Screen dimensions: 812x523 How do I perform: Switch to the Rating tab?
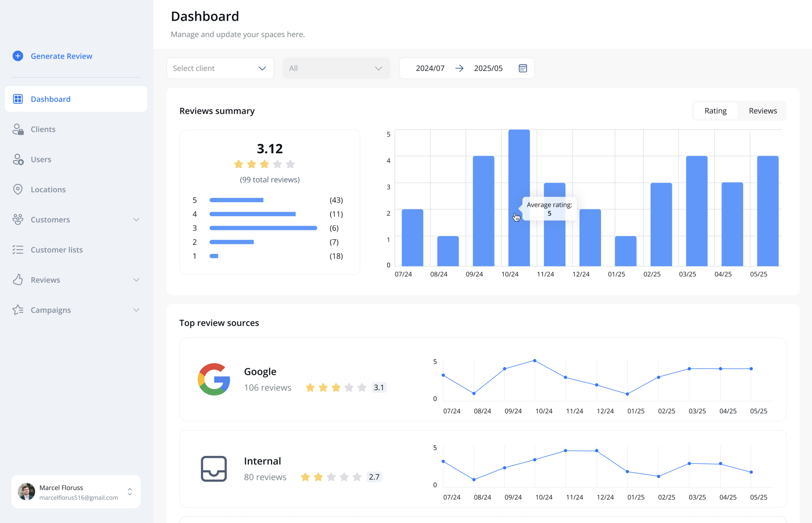coord(715,111)
